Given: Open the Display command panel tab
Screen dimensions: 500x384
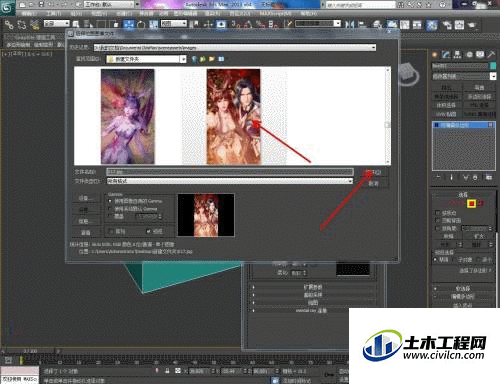Looking at the screenshot, I should [x=480, y=54].
